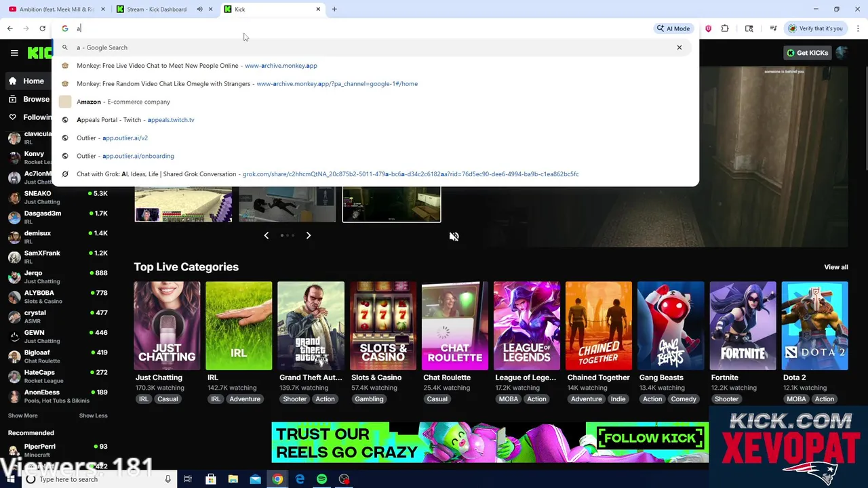Screen dimensions: 868x488
Task: Open the Kick hamburger menu icon
Action: tap(14, 53)
